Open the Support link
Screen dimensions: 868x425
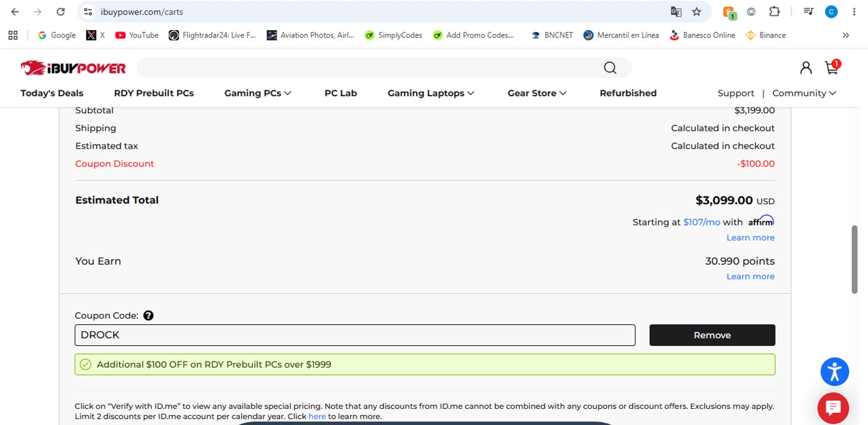point(735,93)
